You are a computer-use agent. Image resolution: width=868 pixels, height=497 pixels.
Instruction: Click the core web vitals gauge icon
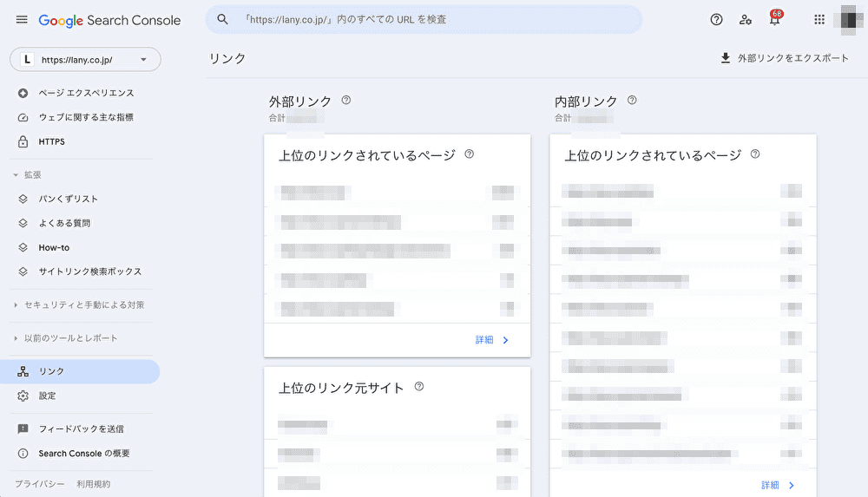tap(23, 117)
